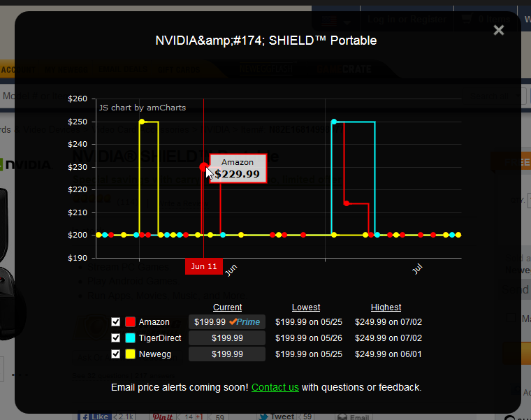Open the Search all dropdown

(494, 96)
